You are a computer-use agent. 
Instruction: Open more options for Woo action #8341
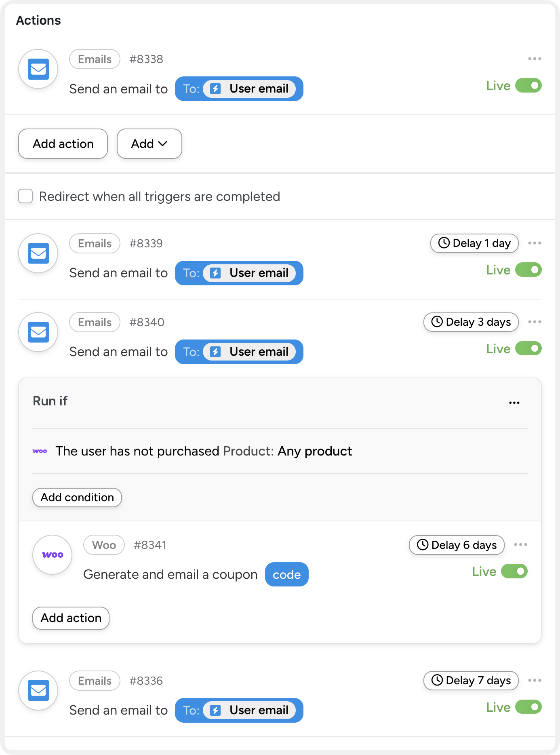pos(520,544)
